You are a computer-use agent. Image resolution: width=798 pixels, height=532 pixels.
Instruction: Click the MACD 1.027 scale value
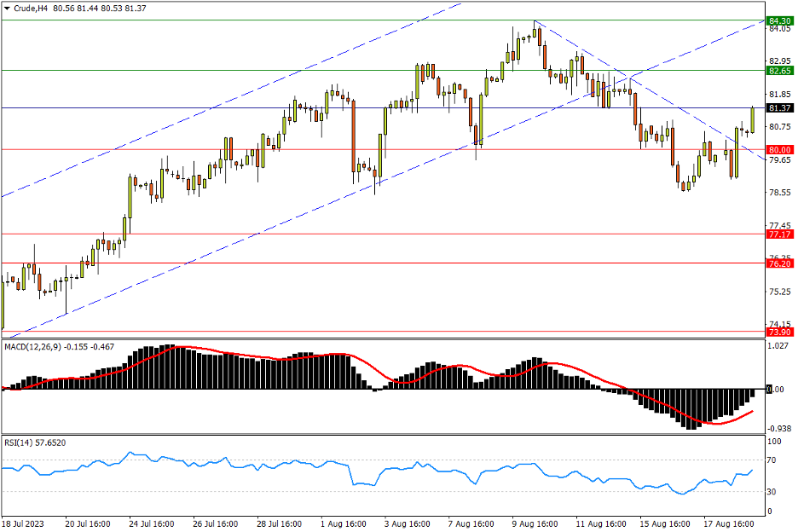click(778, 347)
